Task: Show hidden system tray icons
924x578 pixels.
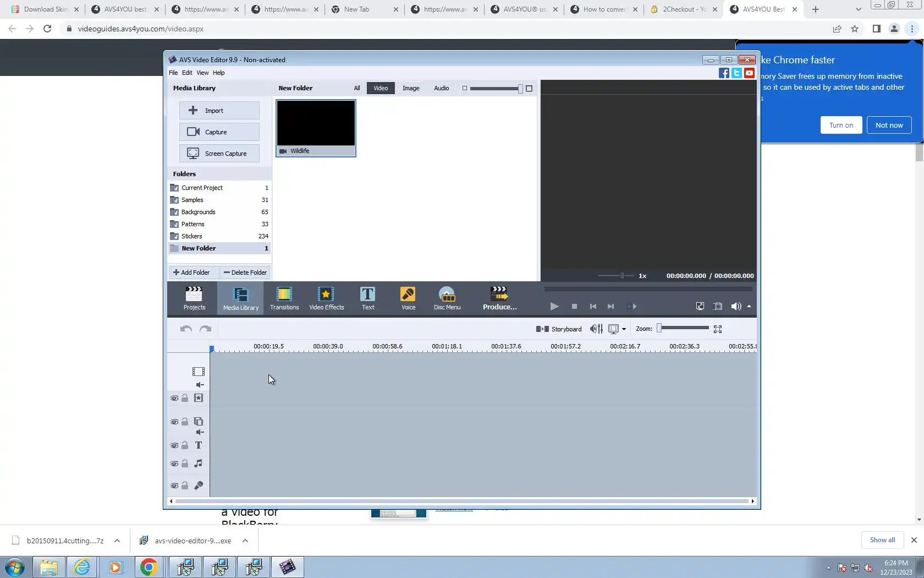Action: (x=828, y=568)
